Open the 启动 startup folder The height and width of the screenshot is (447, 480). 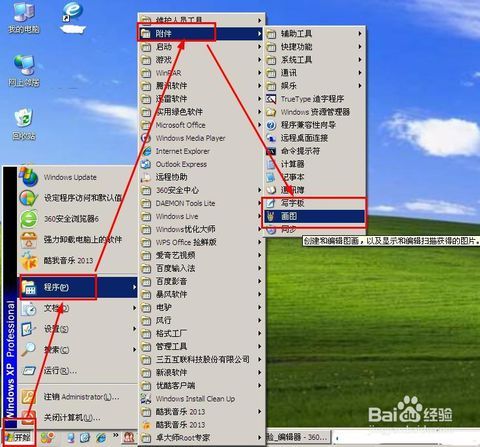201,47
